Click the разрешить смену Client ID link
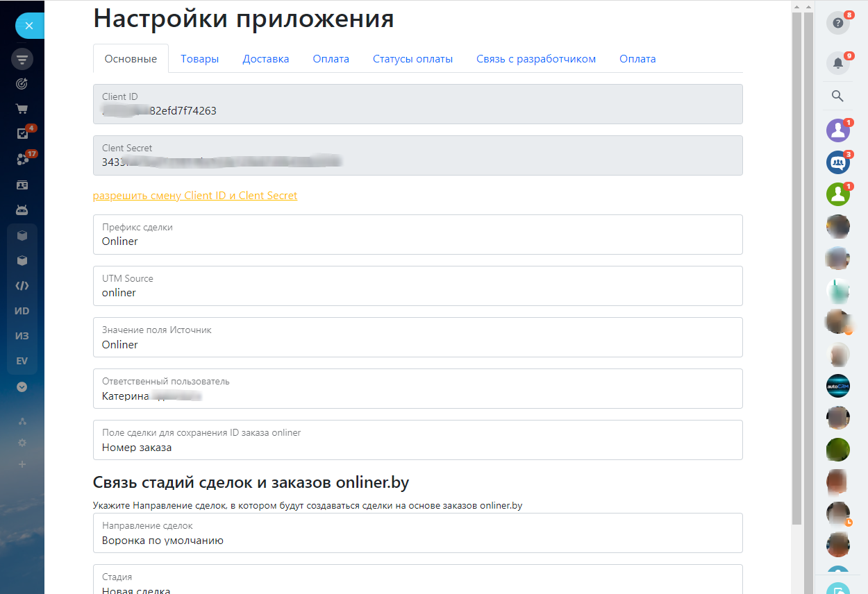 (195, 196)
